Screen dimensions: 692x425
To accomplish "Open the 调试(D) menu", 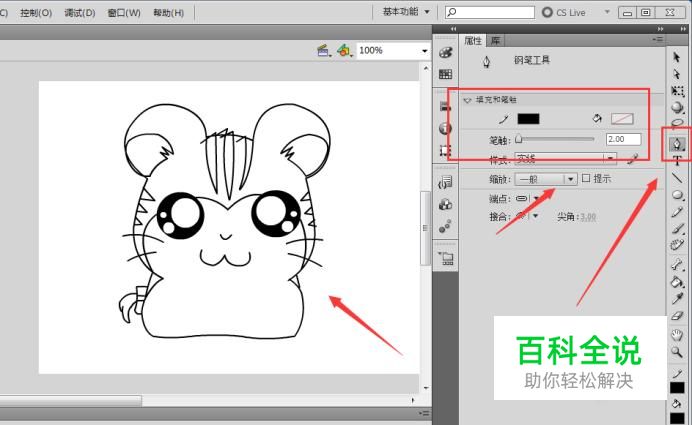I will pos(80,13).
